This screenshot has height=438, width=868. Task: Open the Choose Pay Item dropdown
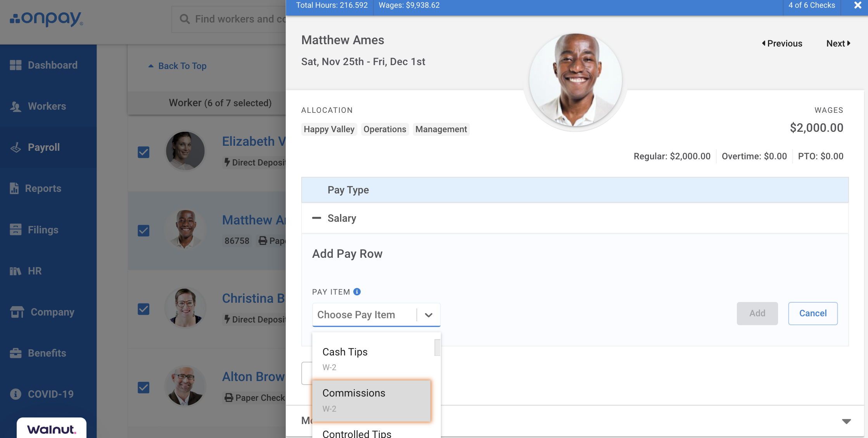point(376,315)
